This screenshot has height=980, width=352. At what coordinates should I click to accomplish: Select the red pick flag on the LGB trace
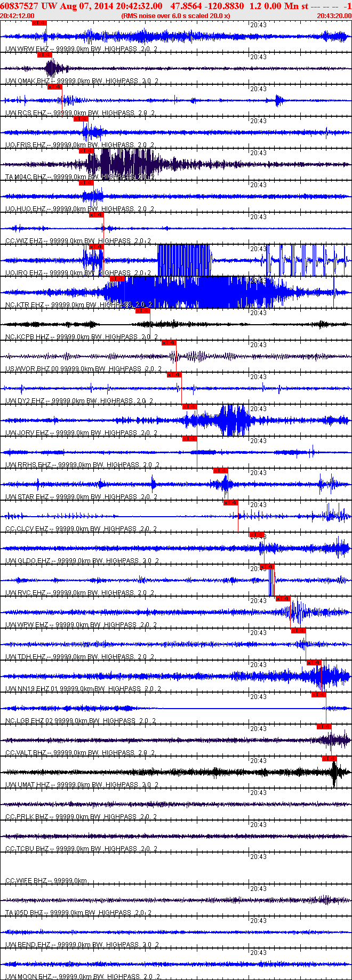point(319,695)
